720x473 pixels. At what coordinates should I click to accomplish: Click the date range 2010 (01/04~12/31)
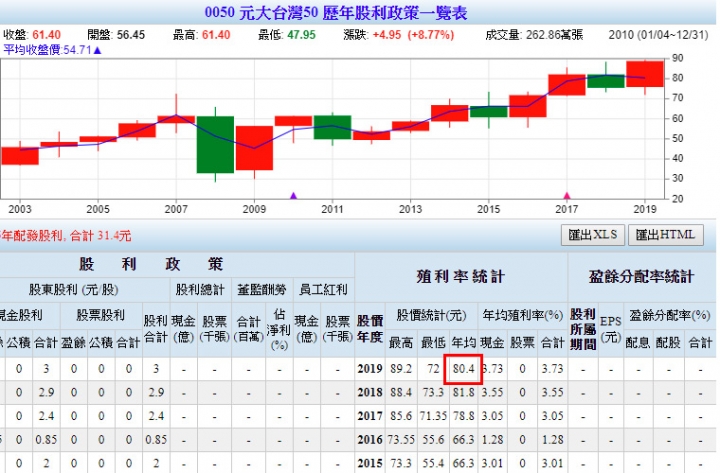pyautogui.click(x=658, y=35)
